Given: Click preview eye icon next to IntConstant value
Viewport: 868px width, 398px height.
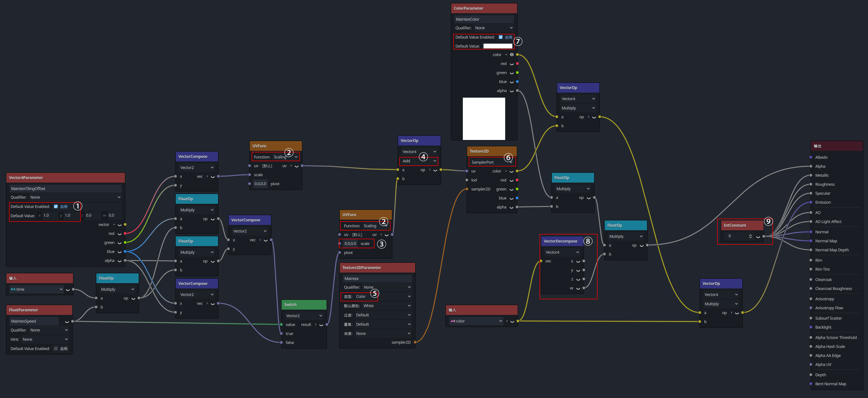Looking at the screenshot, I should click(758, 236).
